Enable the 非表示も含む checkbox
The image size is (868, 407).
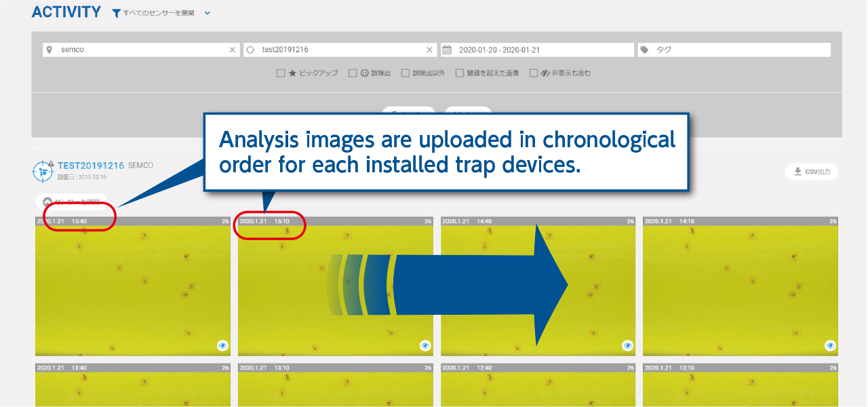point(534,73)
